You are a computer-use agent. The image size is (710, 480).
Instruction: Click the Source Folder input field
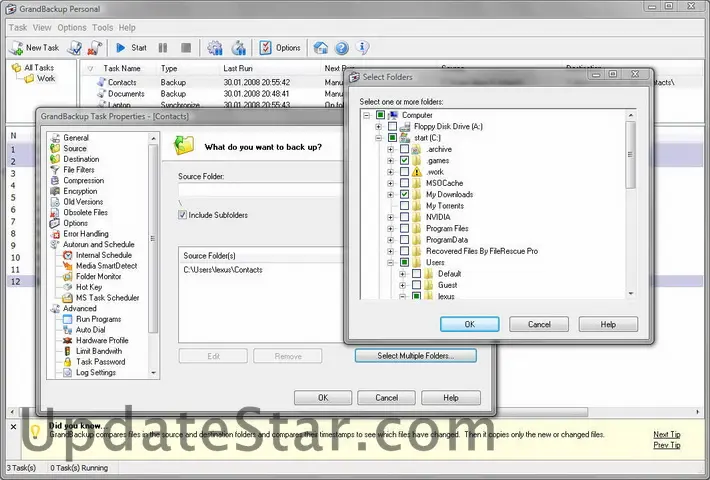point(260,188)
